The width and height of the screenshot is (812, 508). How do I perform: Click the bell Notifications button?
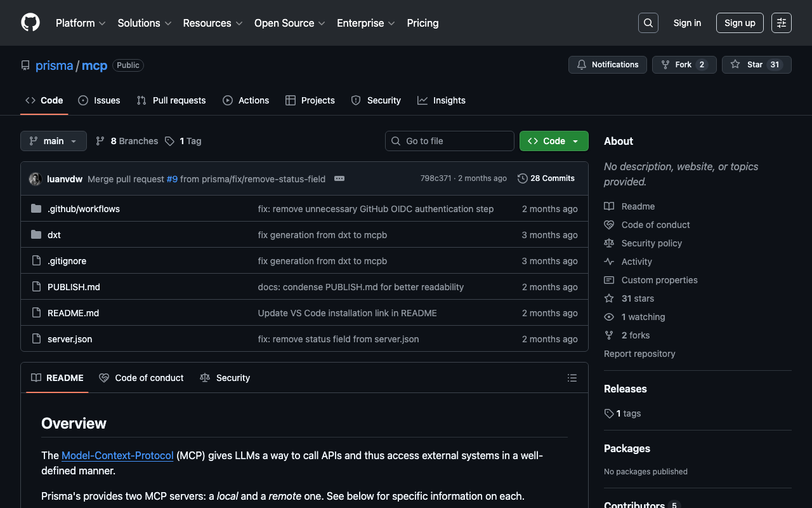pyautogui.click(x=608, y=65)
